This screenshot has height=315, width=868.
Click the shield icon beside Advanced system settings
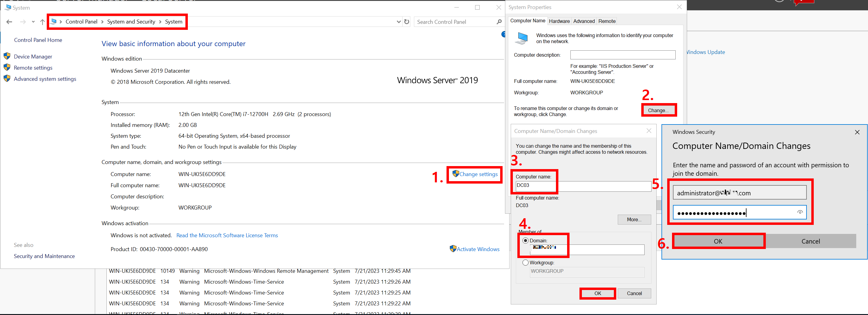pyautogui.click(x=7, y=78)
